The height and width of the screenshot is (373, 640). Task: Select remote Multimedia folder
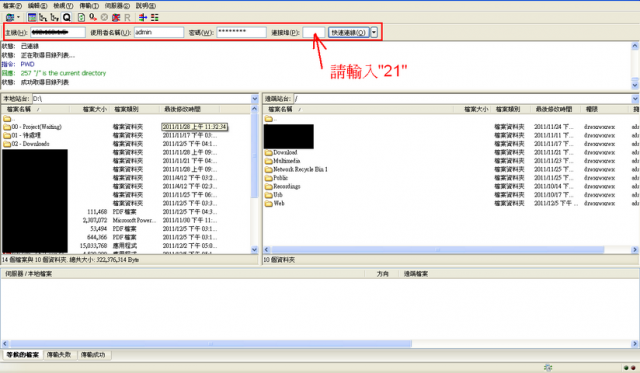click(282, 161)
